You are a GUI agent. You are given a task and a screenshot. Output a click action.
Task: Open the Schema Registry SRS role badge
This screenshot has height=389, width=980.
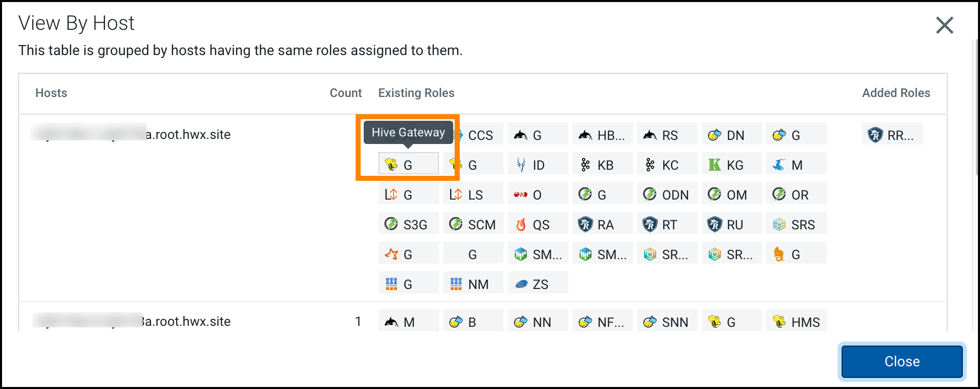pyautogui.click(x=797, y=223)
